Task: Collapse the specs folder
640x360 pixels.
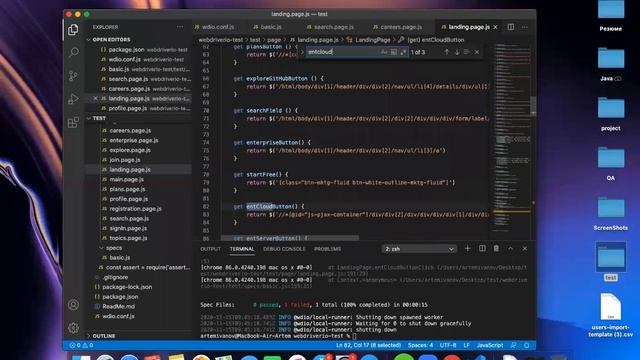Action: 113,248
